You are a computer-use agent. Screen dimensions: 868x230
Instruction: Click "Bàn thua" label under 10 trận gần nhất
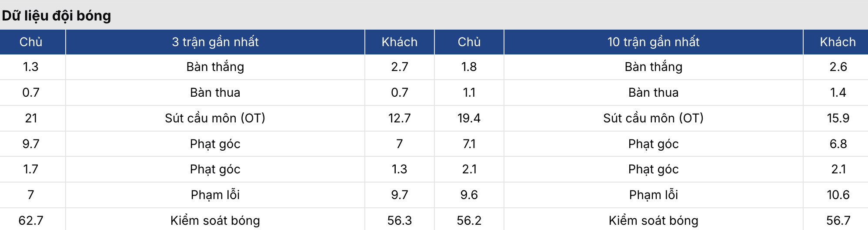[x=653, y=92]
